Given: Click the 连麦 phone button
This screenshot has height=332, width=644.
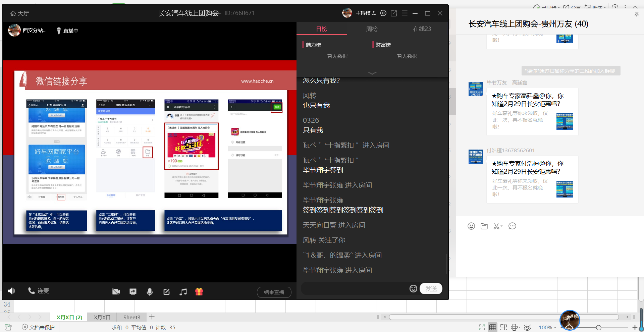Looking at the screenshot, I should 38,291.
